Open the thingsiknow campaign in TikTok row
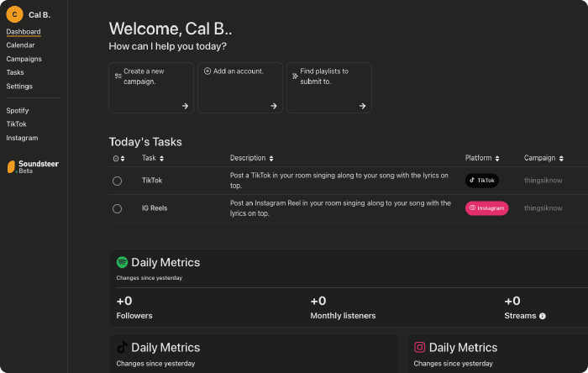Screen dimensions: 588x373 tap(543, 181)
